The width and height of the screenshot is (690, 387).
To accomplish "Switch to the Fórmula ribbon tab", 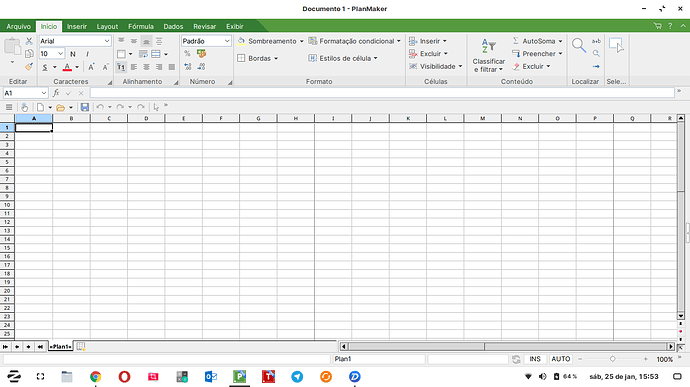I will click(x=141, y=26).
